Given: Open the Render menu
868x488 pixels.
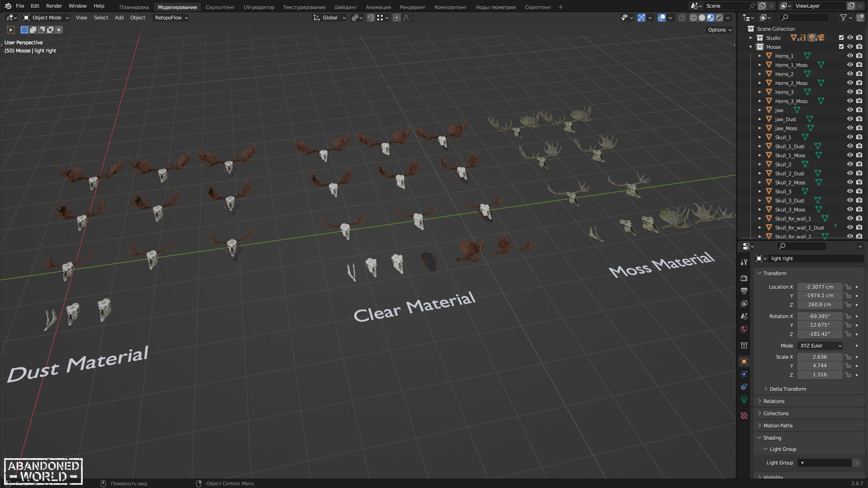Looking at the screenshot, I should [x=54, y=6].
